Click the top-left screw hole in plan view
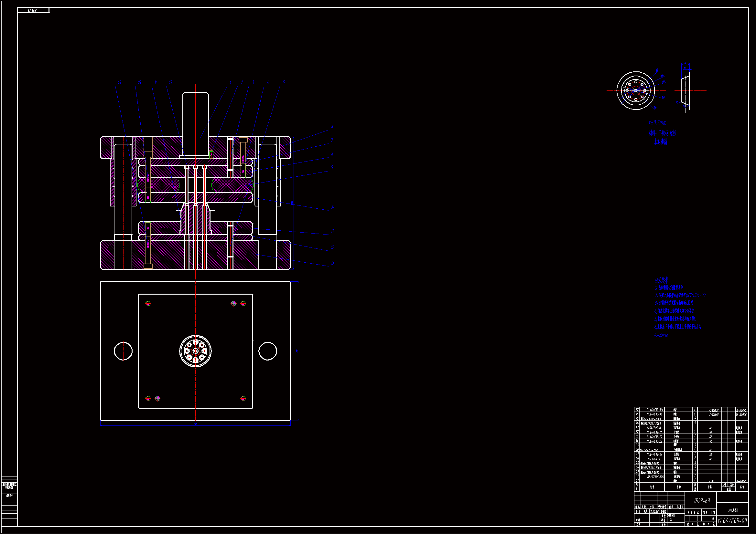This screenshot has width=756, height=534. pyautogui.click(x=148, y=303)
